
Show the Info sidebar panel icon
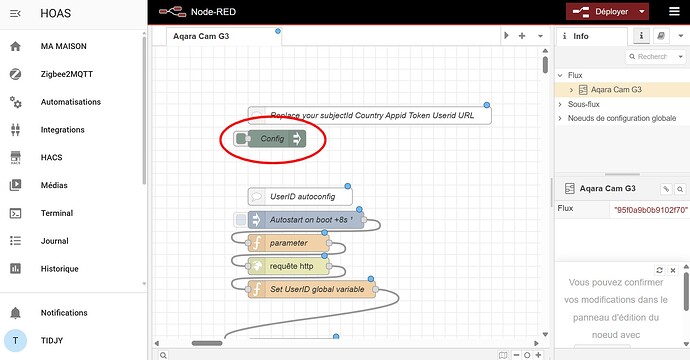point(642,36)
